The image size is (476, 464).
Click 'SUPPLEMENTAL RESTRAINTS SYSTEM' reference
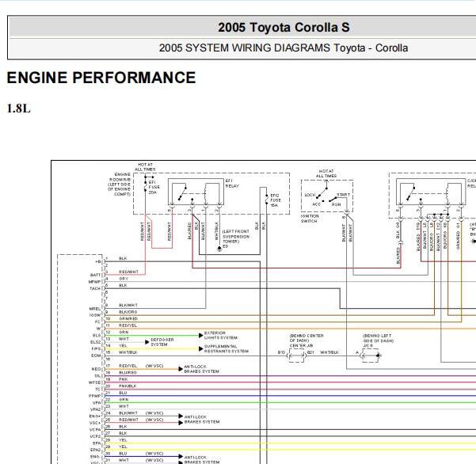(227, 348)
